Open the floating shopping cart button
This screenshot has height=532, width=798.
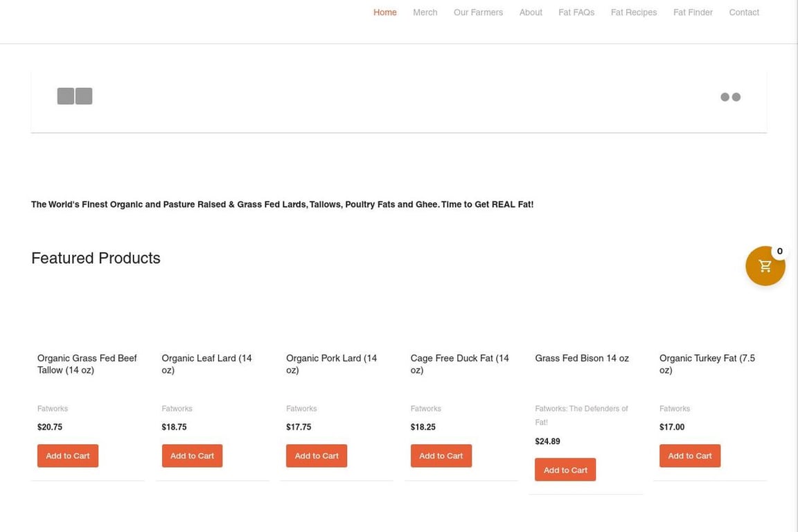click(765, 267)
